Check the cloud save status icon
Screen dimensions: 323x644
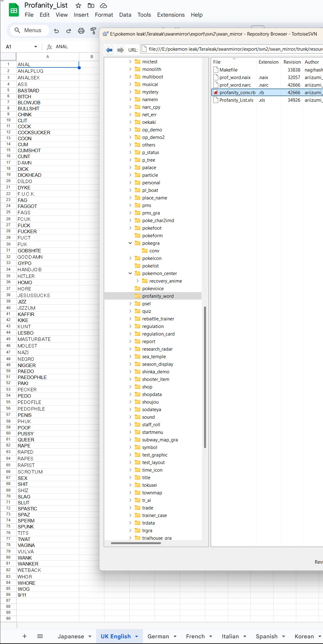coord(103,5)
